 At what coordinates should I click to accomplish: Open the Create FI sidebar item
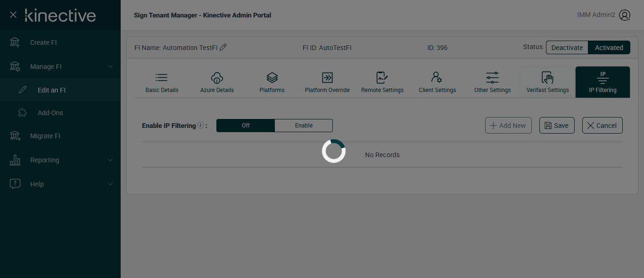point(43,42)
